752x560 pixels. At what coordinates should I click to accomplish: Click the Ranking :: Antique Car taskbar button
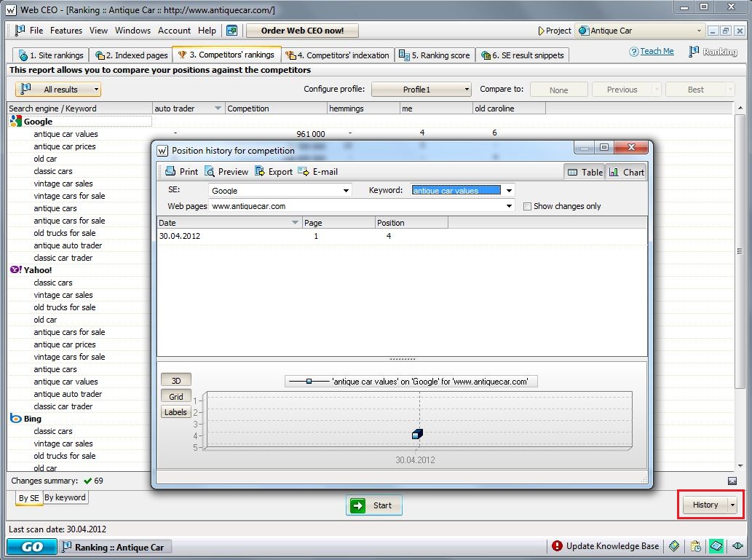[114, 547]
